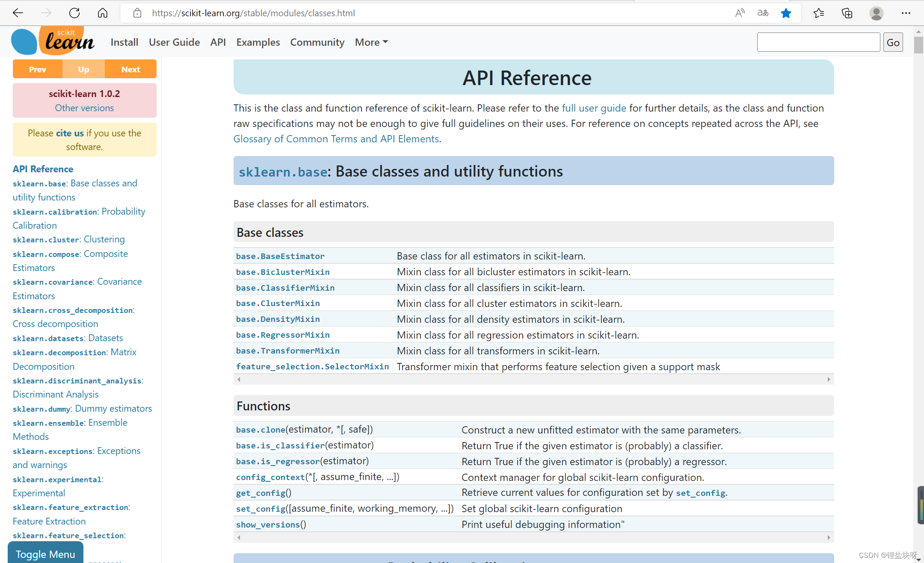Toggle Menu button at bottom left
This screenshot has width=924, height=563.
45,554
